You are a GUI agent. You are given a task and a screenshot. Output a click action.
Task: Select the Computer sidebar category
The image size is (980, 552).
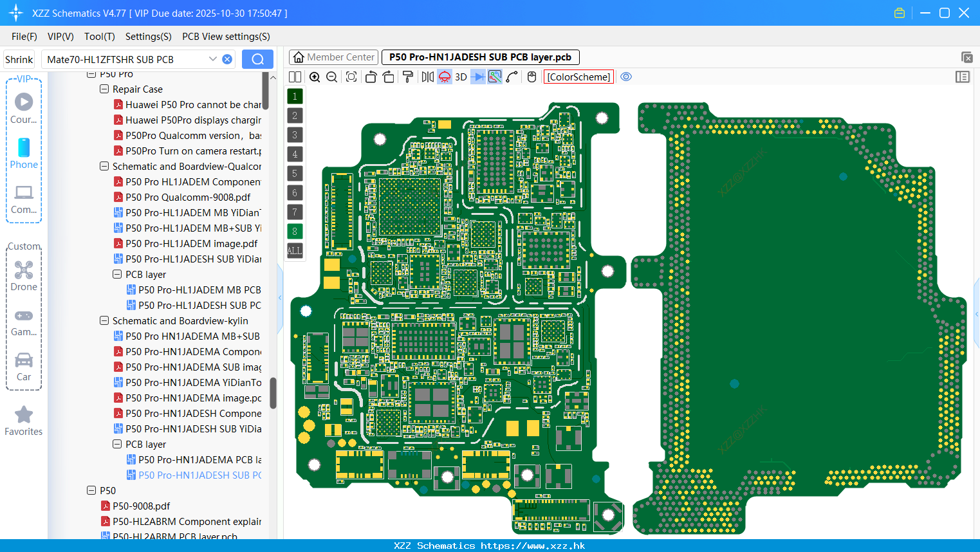point(24,199)
